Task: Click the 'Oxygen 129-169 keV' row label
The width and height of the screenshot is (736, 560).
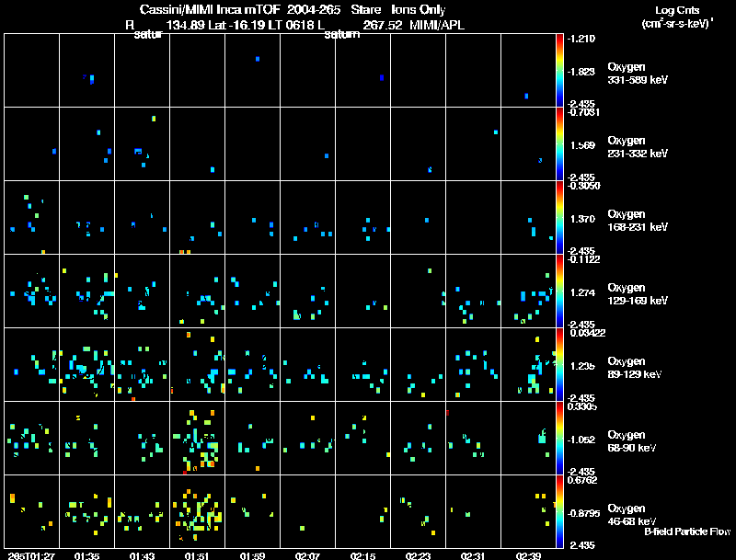Action: [638, 294]
